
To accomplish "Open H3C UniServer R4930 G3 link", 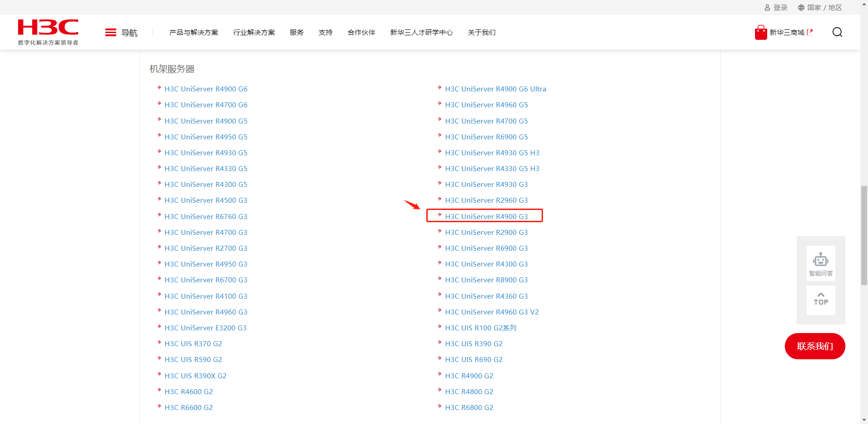I will pos(486,185).
